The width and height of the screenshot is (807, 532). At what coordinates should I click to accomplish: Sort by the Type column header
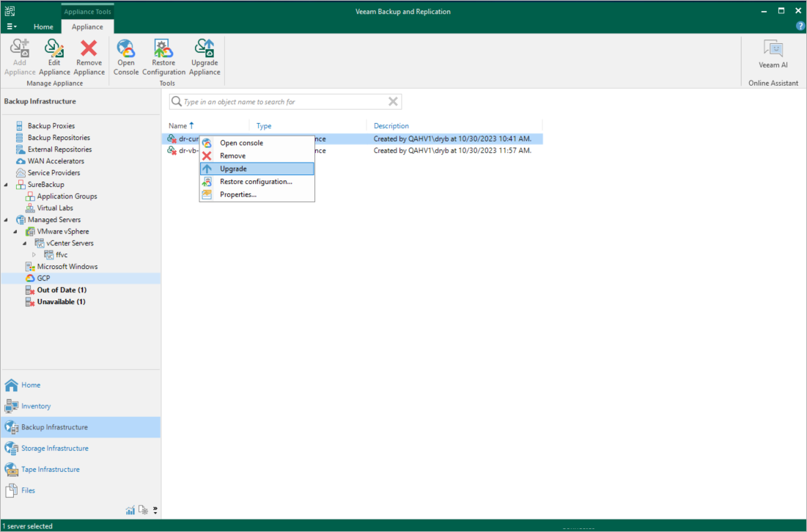(264, 125)
